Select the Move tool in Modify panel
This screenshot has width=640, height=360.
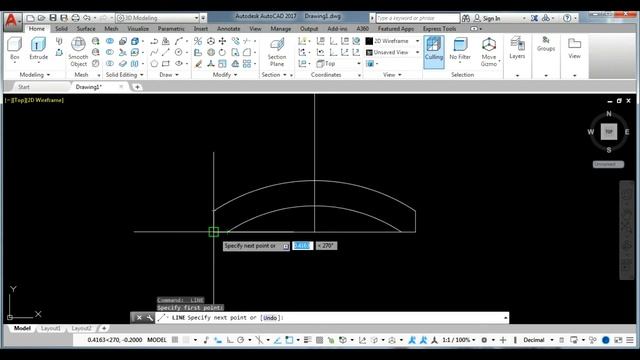222,41
